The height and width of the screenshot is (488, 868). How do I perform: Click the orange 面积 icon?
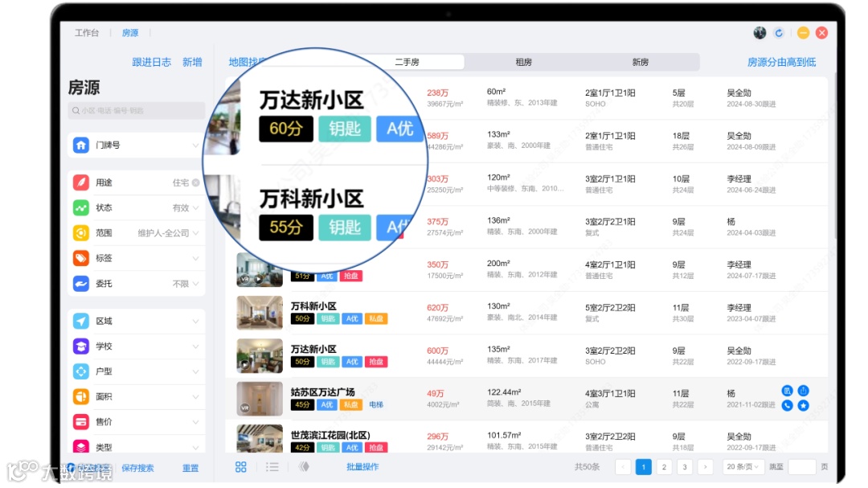pos(81,396)
